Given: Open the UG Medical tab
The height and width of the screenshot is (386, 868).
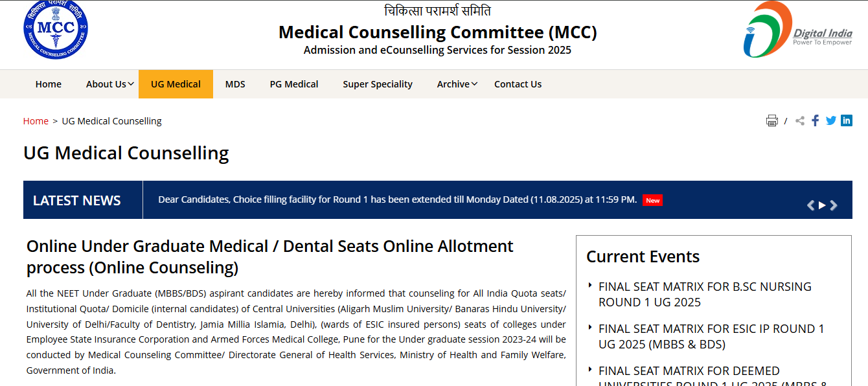Looking at the screenshot, I should point(176,84).
